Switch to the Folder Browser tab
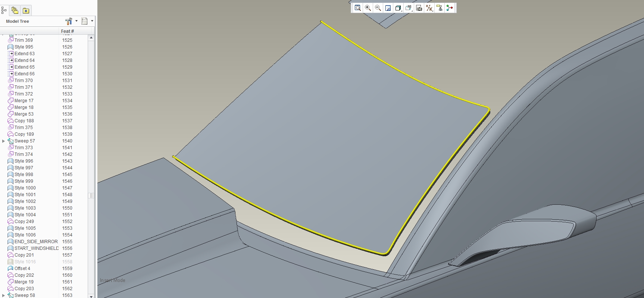This screenshot has width=644, height=298. pos(15,10)
